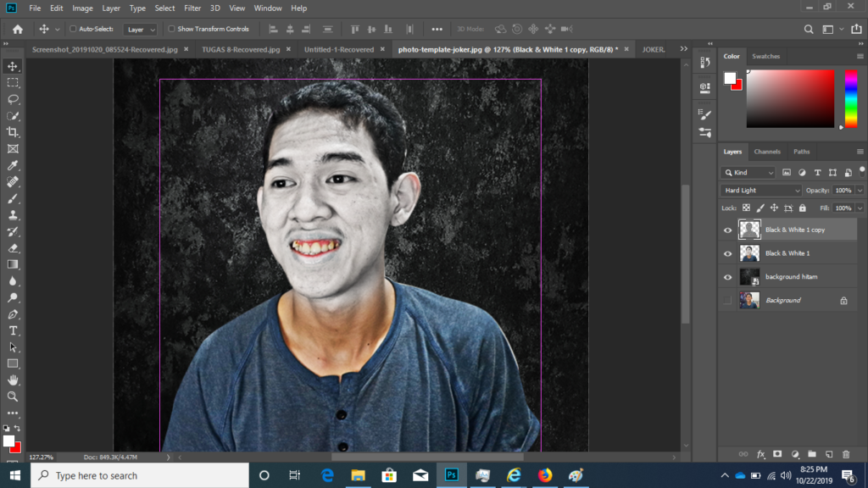Open the three-dots more align options

tap(437, 30)
